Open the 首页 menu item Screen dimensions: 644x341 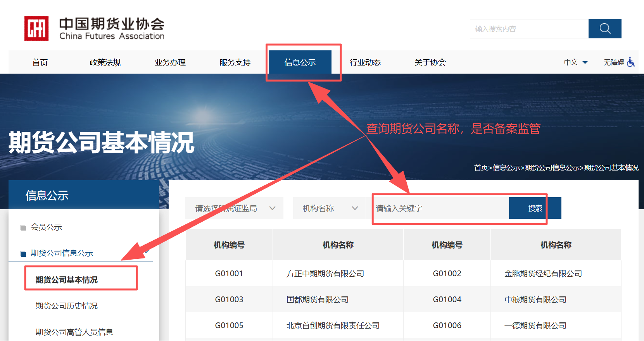tap(40, 62)
